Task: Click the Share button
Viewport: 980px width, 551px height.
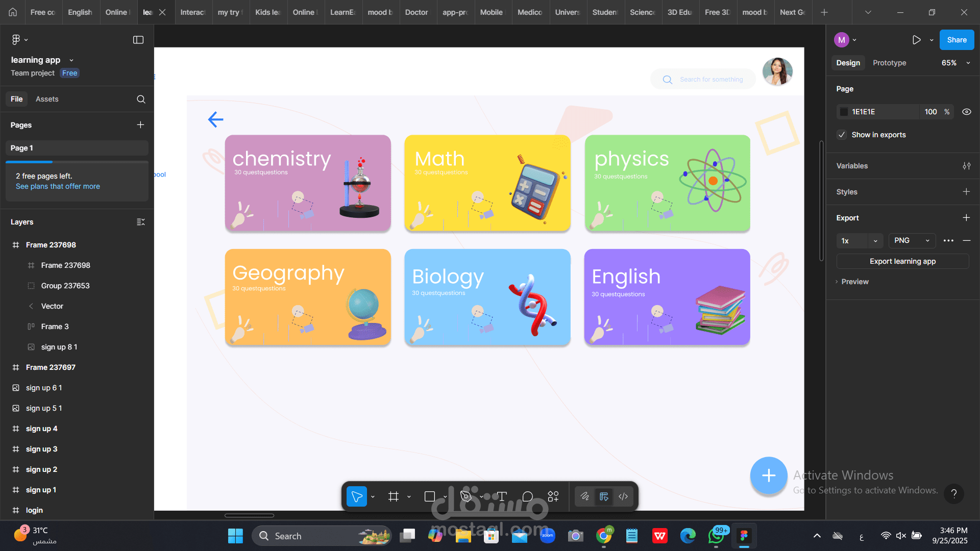Action: (957, 40)
